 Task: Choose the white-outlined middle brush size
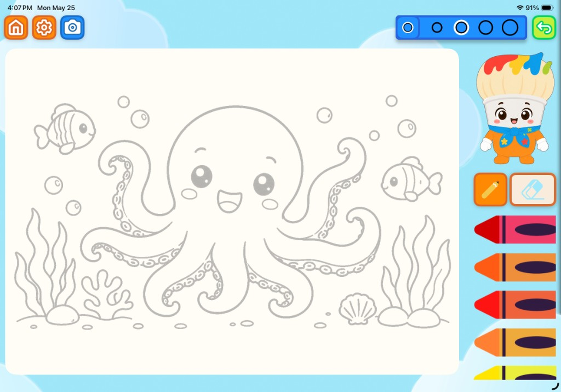[x=461, y=27]
